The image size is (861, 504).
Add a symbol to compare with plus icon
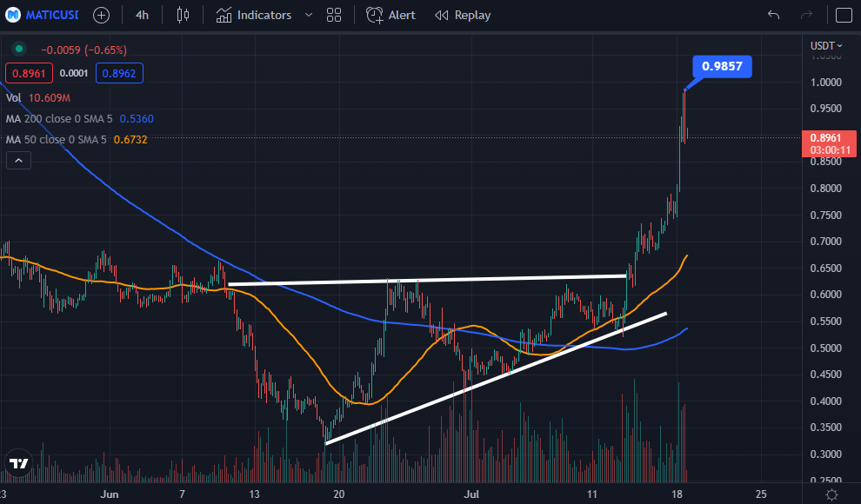[101, 16]
